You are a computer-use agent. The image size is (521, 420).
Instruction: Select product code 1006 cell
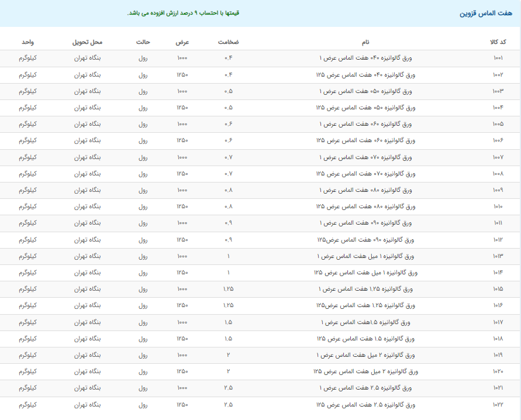pyautogui.click(x=498, y=141)
